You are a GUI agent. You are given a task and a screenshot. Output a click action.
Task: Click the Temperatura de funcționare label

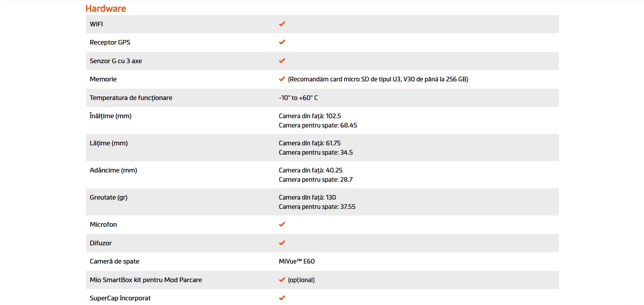click(x=131, y=98)
